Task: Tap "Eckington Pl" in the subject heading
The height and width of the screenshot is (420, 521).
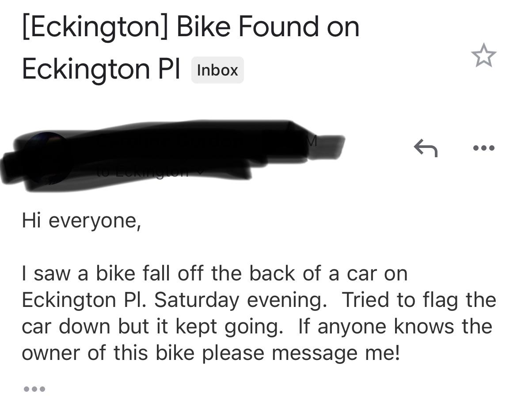Action: pyautogui.click(x=101, y=70)
